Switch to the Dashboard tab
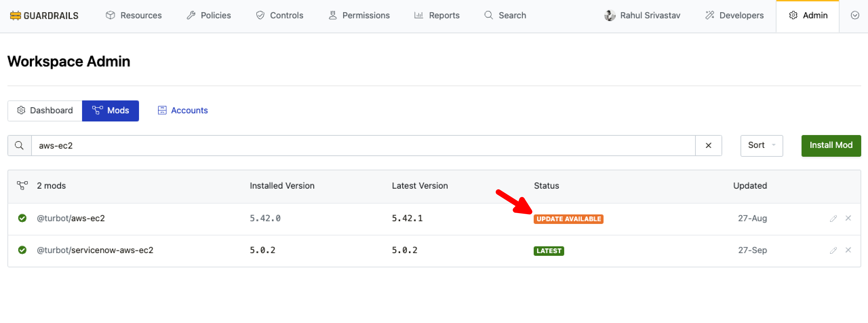The width and height of the screenshot is (868, 323). [x=45, y=111]
